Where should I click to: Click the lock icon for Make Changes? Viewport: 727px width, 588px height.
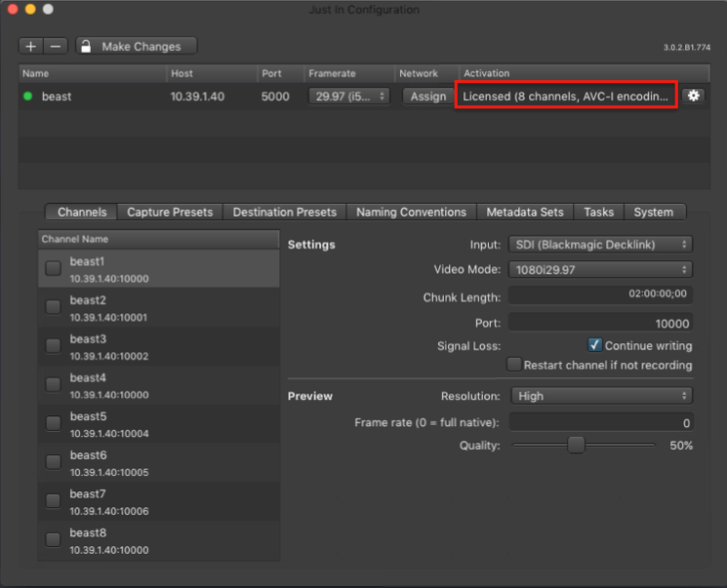click(x=86, y=47)
